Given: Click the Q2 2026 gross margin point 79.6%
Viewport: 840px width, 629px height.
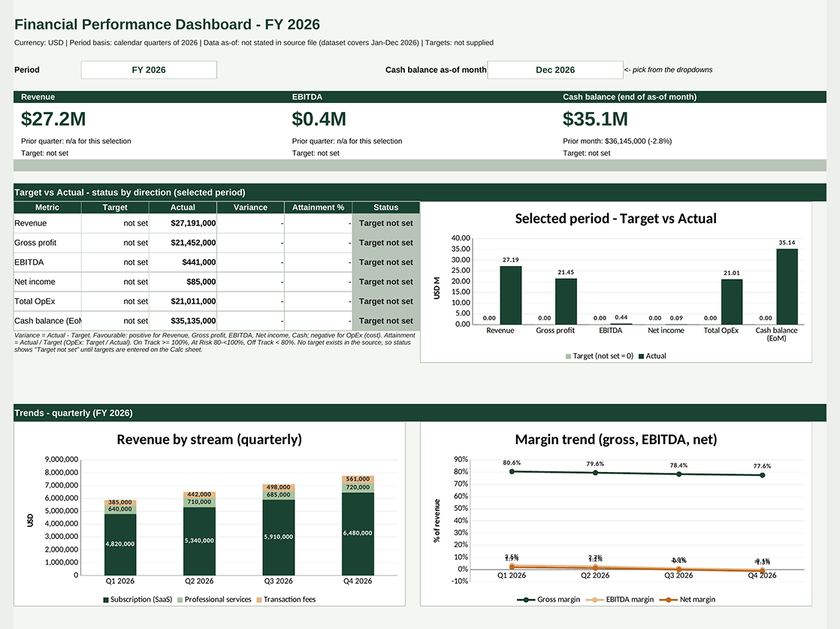Looking at the screenshot, I should (x=595, y=473).
